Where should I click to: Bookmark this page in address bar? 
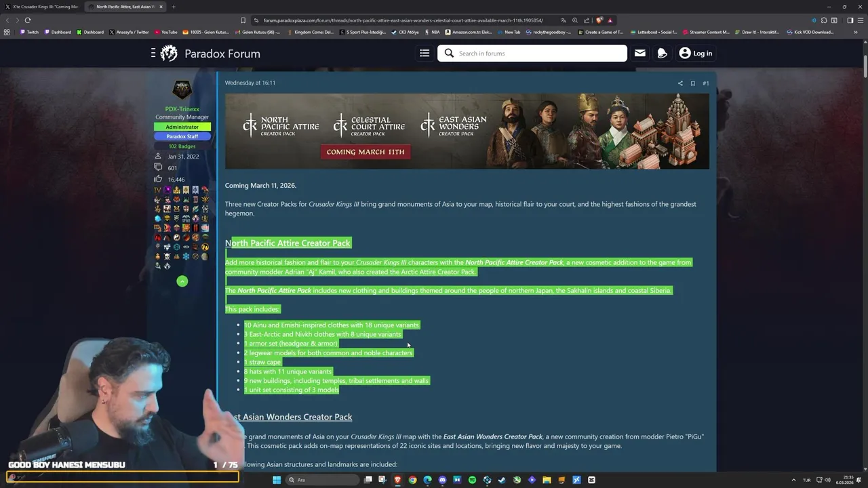tap(243, 20)
